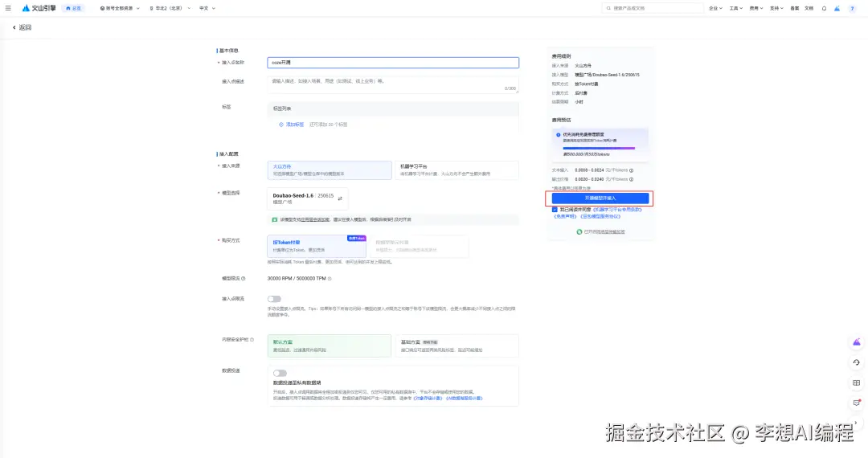Click the feedback floating icon with red dot
Screen dimensions: 868x458
(x=857, y=403)
